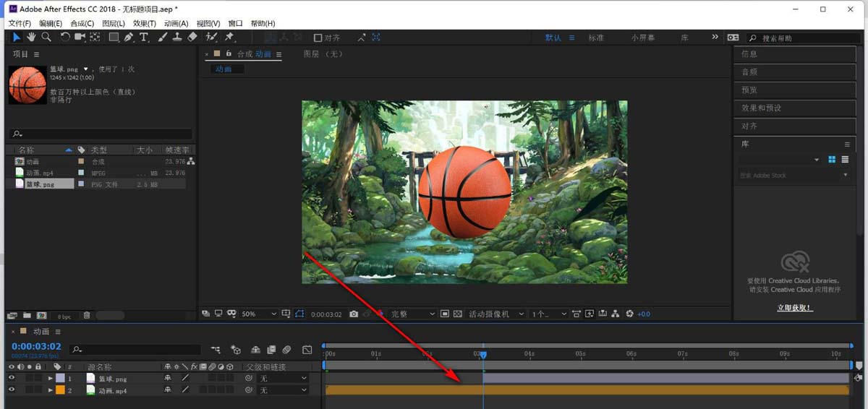Open the 完整 resolution dropdown
Viewport: 868px width, 409px height.
(x=413, y=314)
